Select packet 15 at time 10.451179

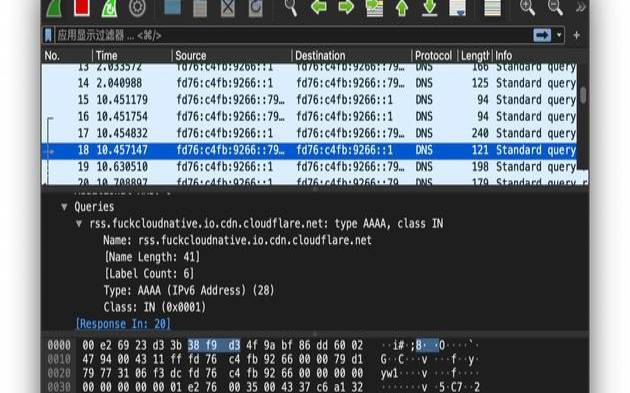(x=309, y=100)
